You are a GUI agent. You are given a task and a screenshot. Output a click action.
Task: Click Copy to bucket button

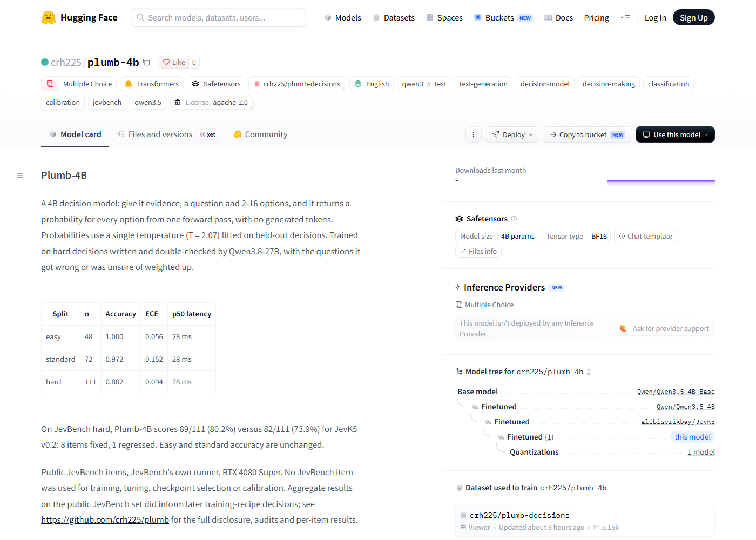coord(587,134)
